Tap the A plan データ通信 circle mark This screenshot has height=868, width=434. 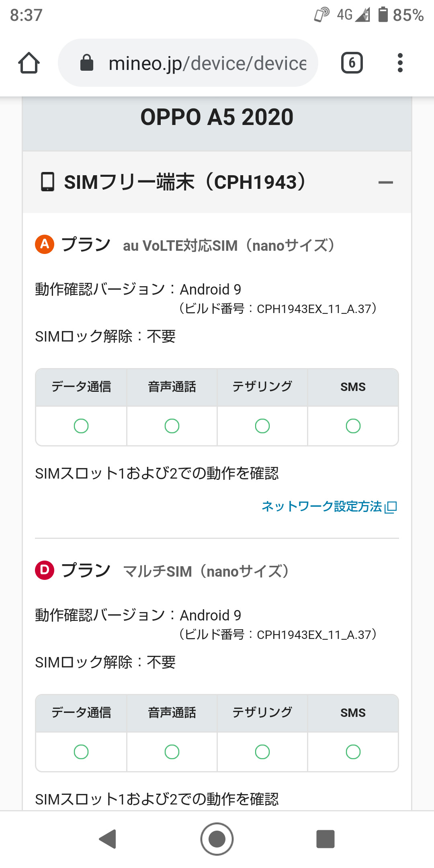click(x=81, y=426)
